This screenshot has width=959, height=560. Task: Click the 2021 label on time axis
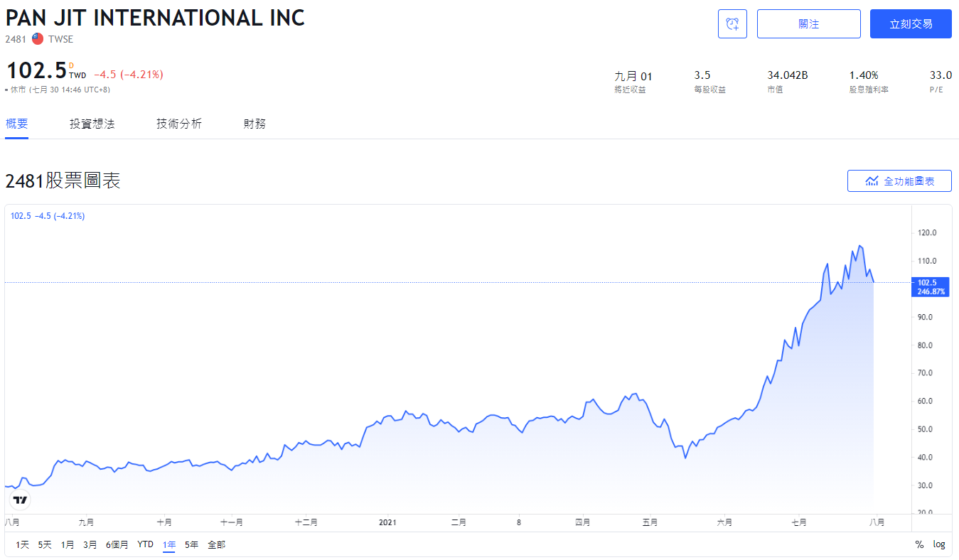(x=387, y=522)
